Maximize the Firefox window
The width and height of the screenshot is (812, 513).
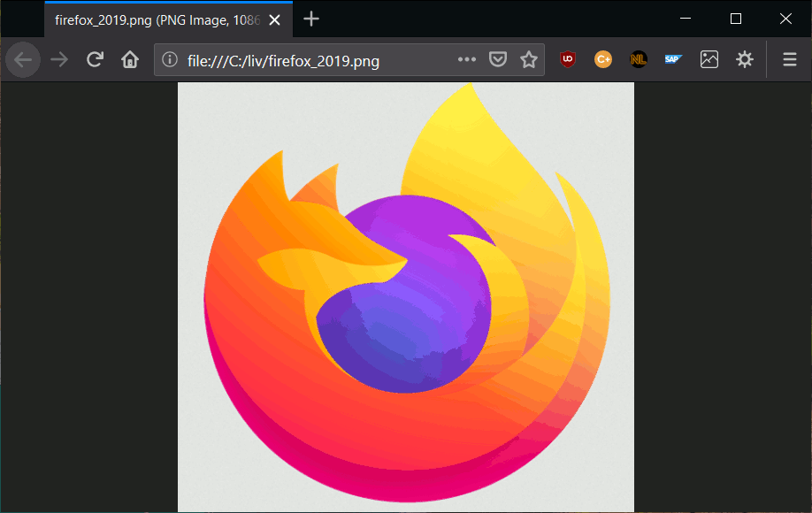point(735,19)
